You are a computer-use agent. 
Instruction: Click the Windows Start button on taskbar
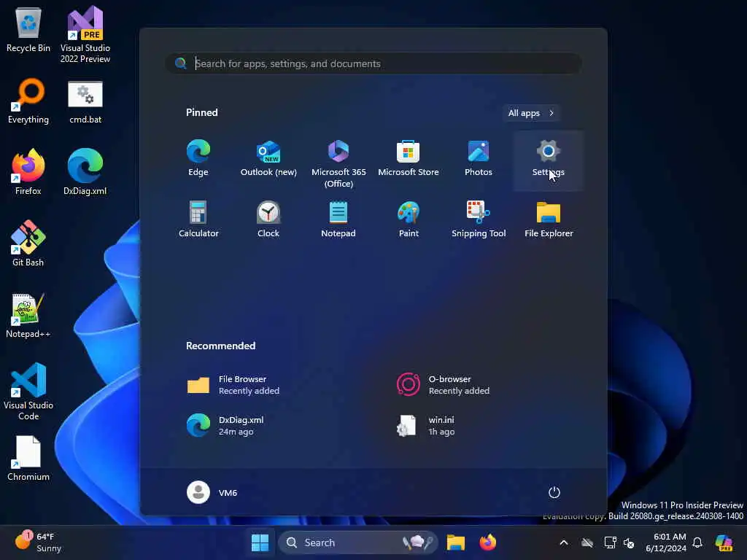260,542
